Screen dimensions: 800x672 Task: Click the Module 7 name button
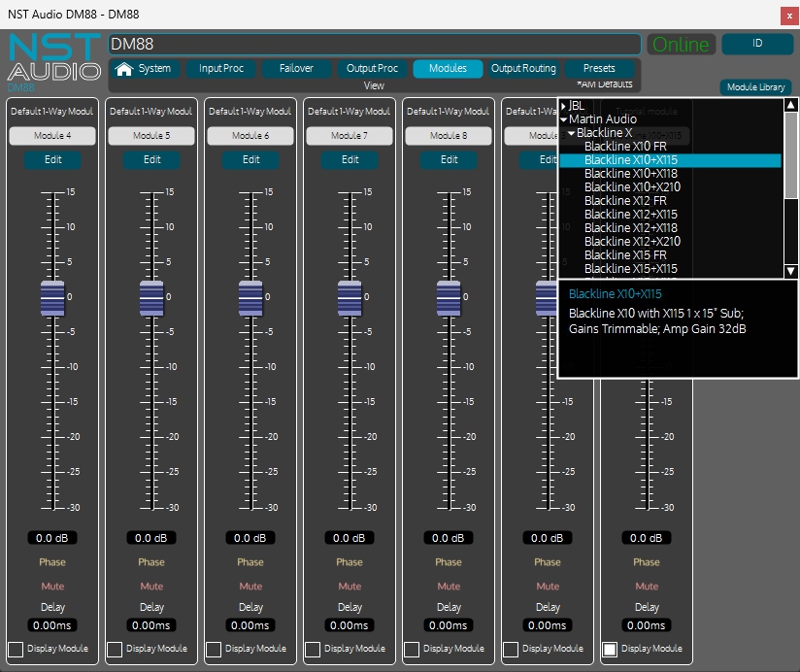click(x=349, y=136)
